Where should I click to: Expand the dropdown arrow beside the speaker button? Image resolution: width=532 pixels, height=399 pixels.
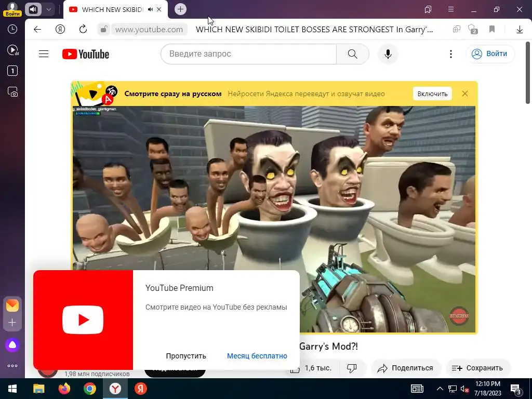coord(48,9)
